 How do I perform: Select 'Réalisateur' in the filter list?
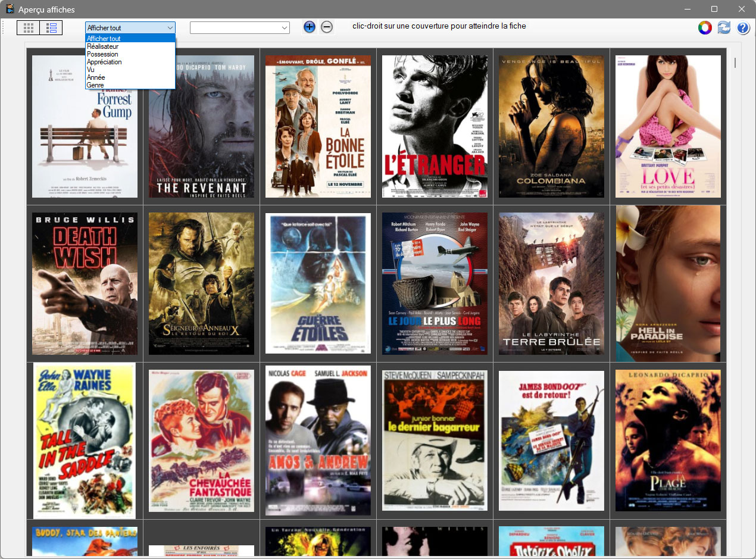tap(102, 46)
